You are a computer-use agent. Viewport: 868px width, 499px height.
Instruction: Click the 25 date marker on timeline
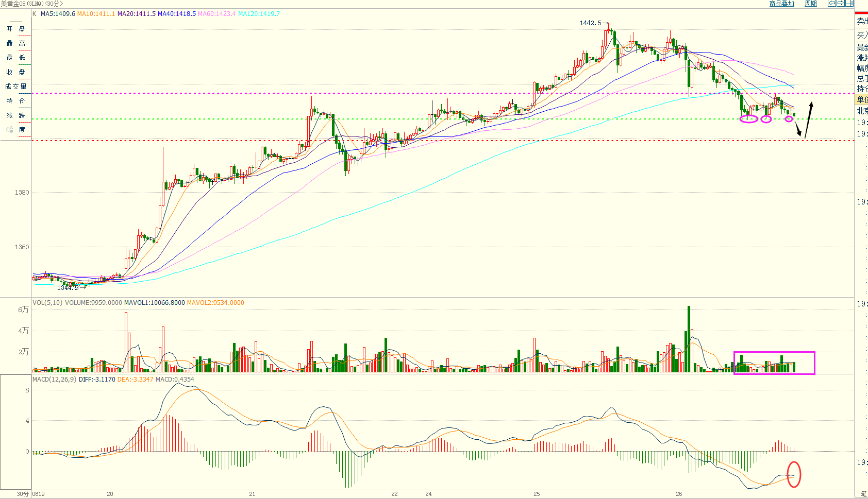(537, 494)
